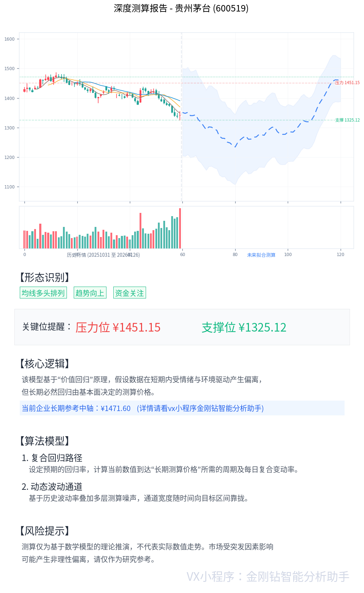This screenshot has height=593, width=364.
Task: Click the 1300 price axis tick label
Action: coord(9,128)
